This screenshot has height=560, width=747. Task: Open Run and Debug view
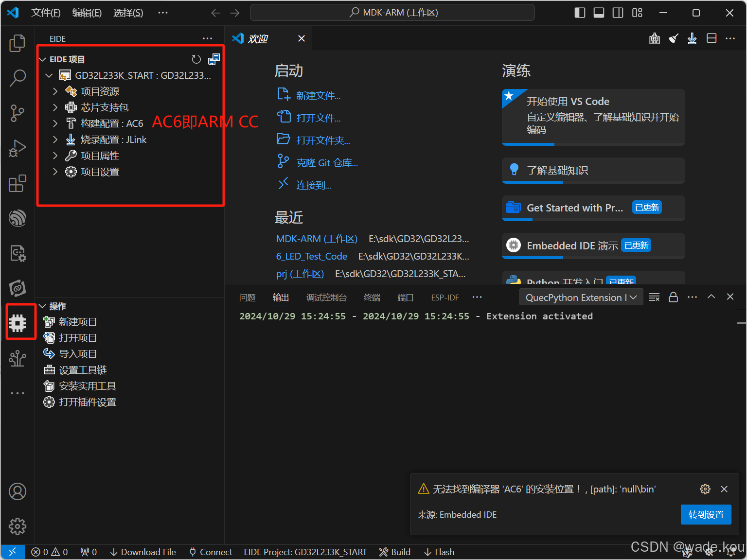point(18,148)
